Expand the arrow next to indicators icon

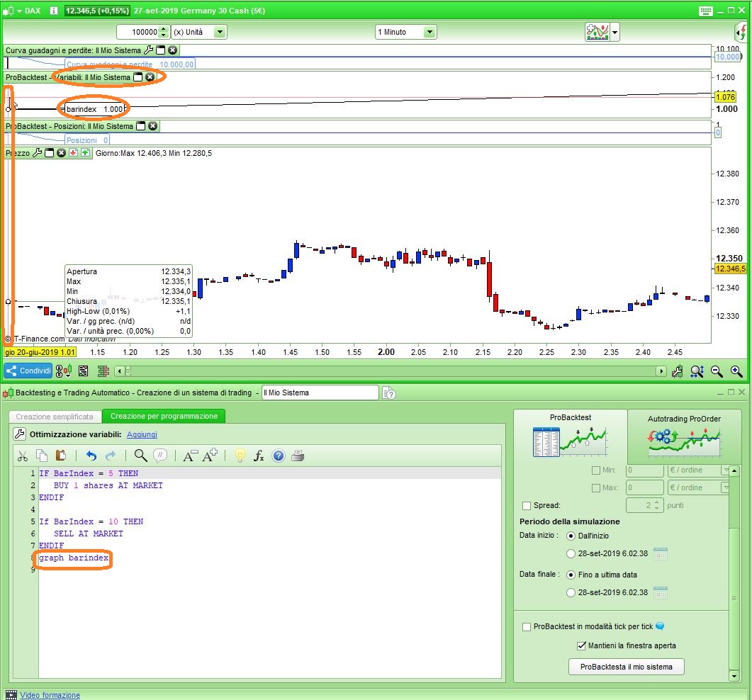pos(614,33)
